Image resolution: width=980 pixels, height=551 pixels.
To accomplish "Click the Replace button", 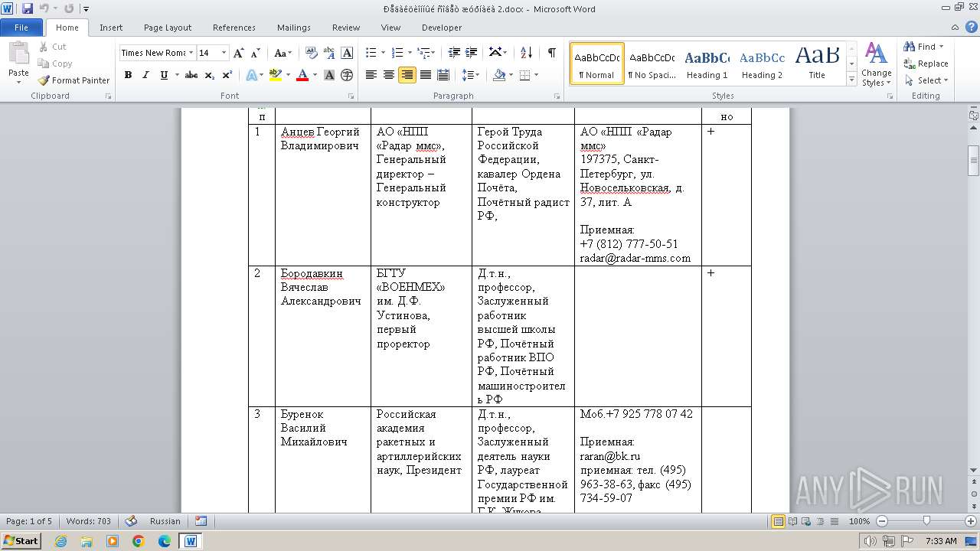I will tap(926, 64).
